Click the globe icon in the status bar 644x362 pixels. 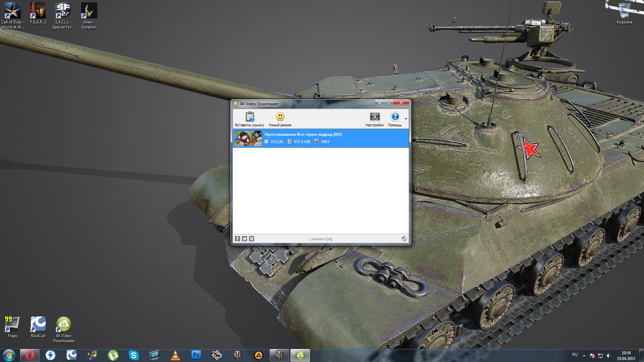[404, 239]
